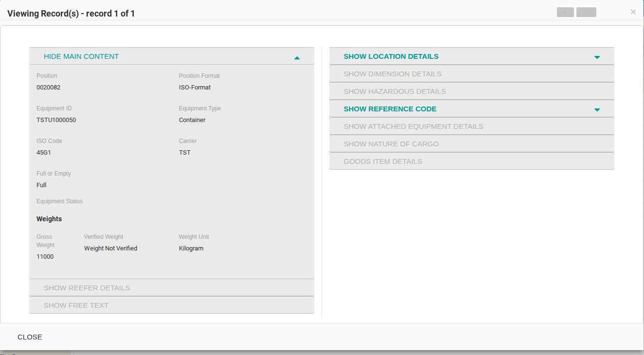The height and width of the screenshot is (355, 644).
Task: Expand SHOW REFERENCE CODE panel
Action: click(x=471, y=109)
